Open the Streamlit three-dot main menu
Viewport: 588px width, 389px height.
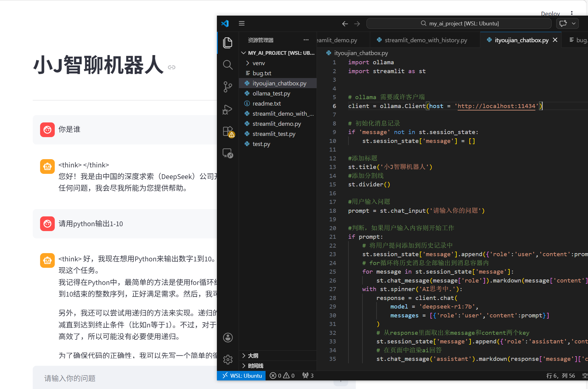pos(571,13)
